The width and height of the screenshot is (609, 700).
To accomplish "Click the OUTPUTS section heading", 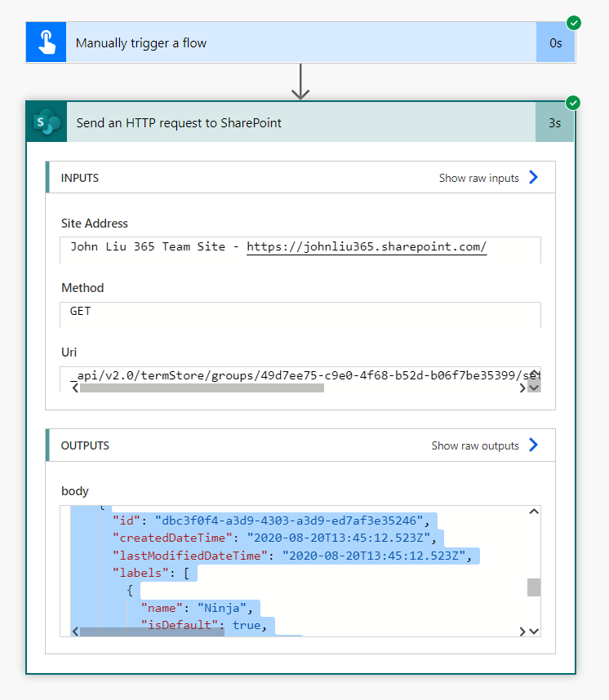I will click(x=85, y=445).
